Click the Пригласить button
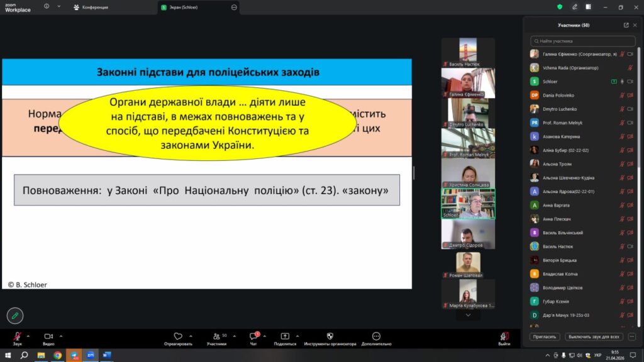The height and width of the screenshot is (362, 644). [x=545, y=336]
